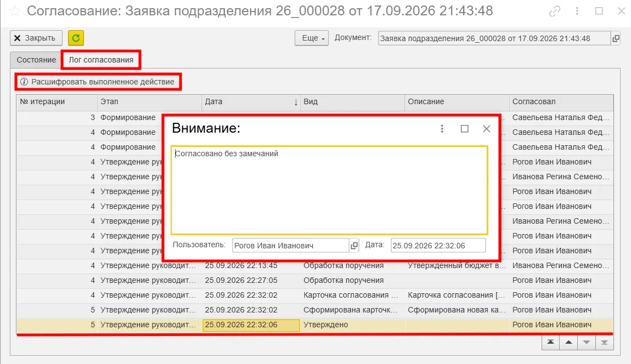Select highlighted date cell 25.09.2026 22:32:06

point(251,325)
